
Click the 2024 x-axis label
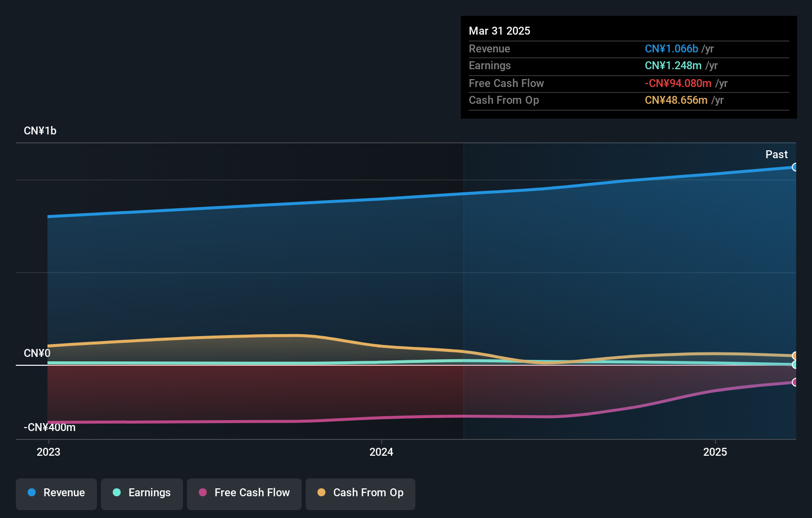pos(381,452)
